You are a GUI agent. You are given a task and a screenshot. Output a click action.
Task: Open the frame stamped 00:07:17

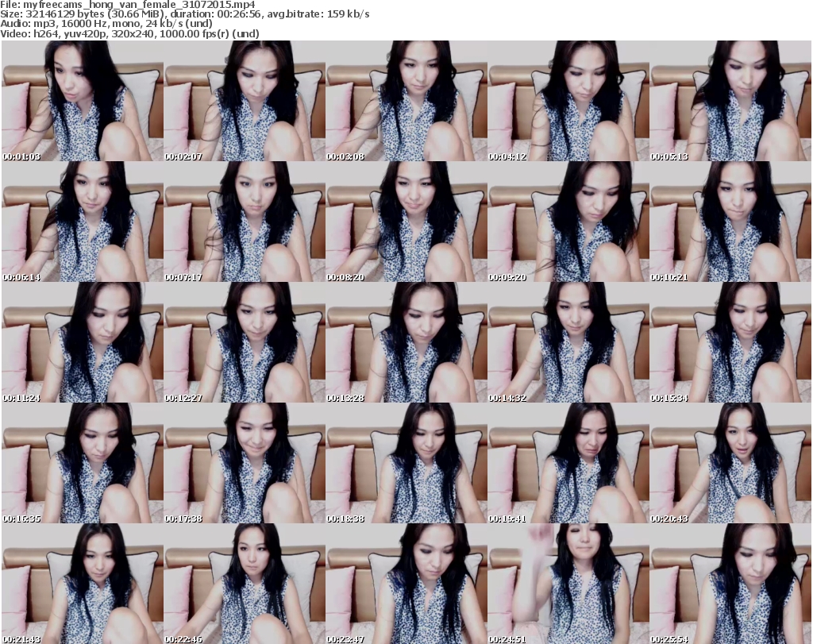coord(245,222)
